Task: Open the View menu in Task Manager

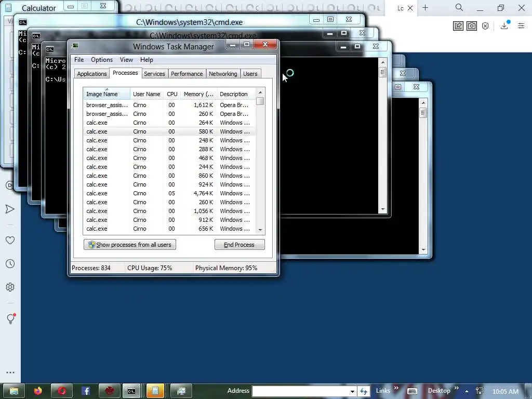Action: (x=126, y=60)
